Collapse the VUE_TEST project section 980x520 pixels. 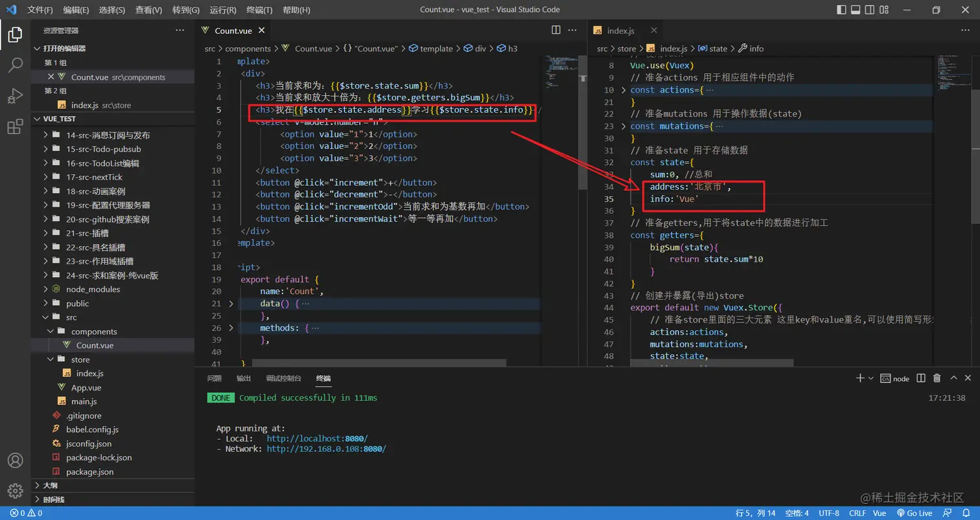113,119
